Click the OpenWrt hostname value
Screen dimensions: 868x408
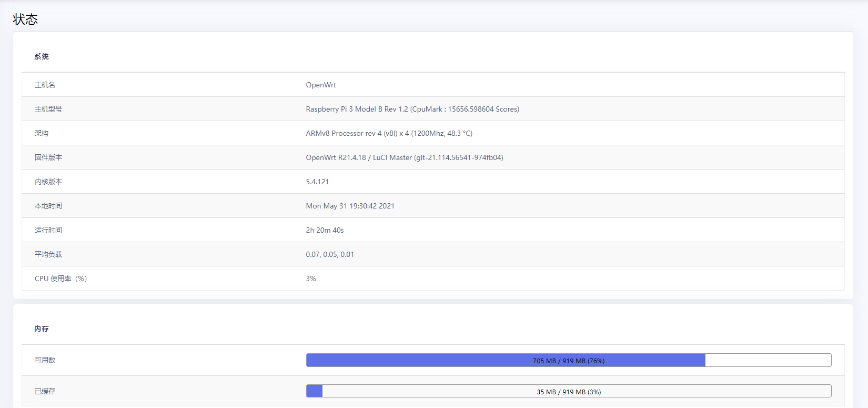pos(321,85)
